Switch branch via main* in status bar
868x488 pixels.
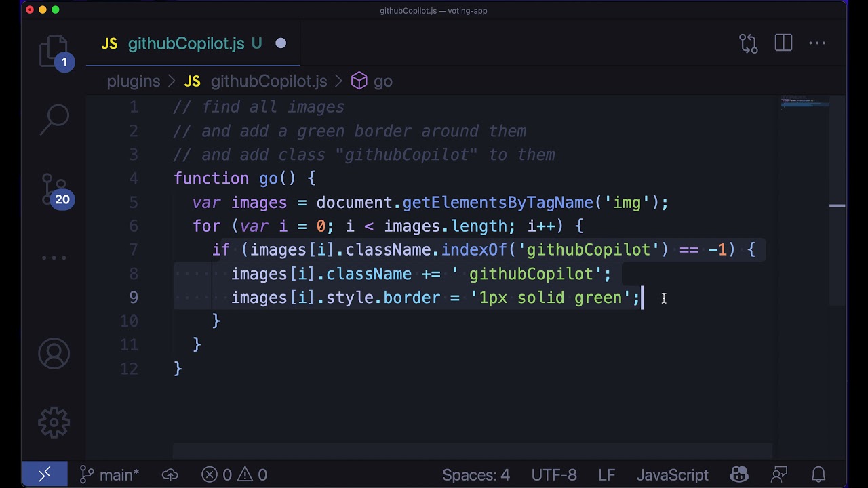tap(109, 474)
